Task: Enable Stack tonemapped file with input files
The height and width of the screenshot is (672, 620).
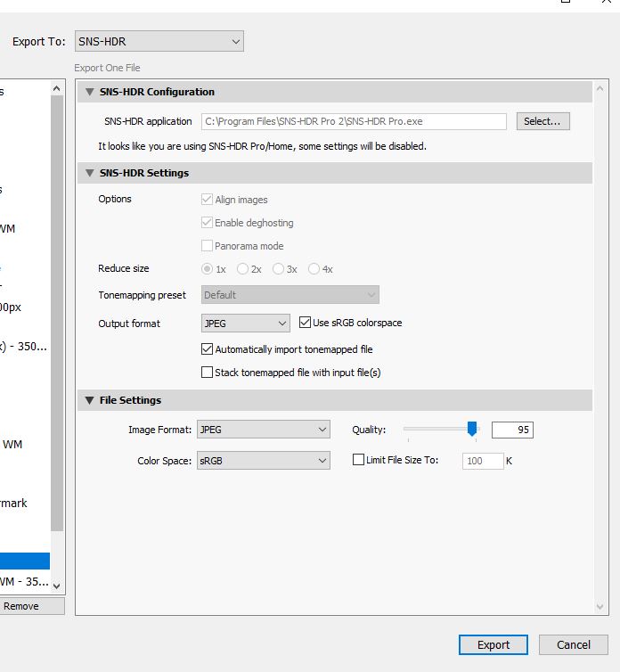Action: click(207, 372)
